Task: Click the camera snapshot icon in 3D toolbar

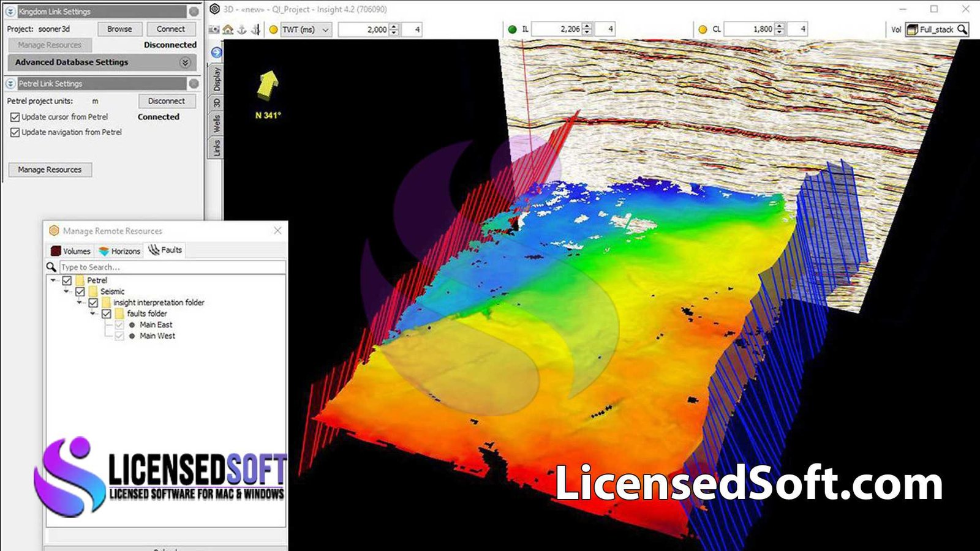Action: click(x=214, y=29)
